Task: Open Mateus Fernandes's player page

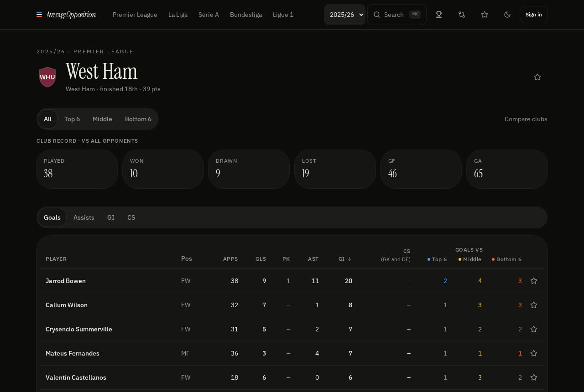Action: point(73,353)
